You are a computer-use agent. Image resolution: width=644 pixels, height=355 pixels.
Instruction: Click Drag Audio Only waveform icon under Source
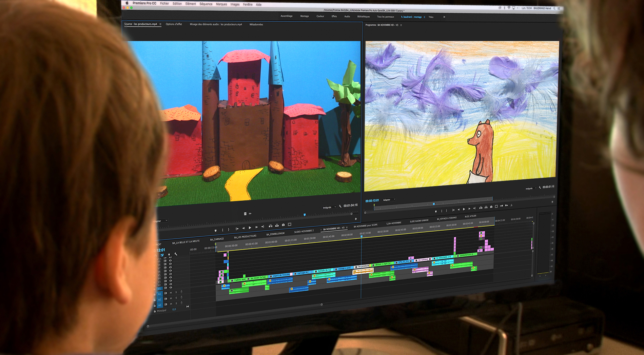pos(250,214)
